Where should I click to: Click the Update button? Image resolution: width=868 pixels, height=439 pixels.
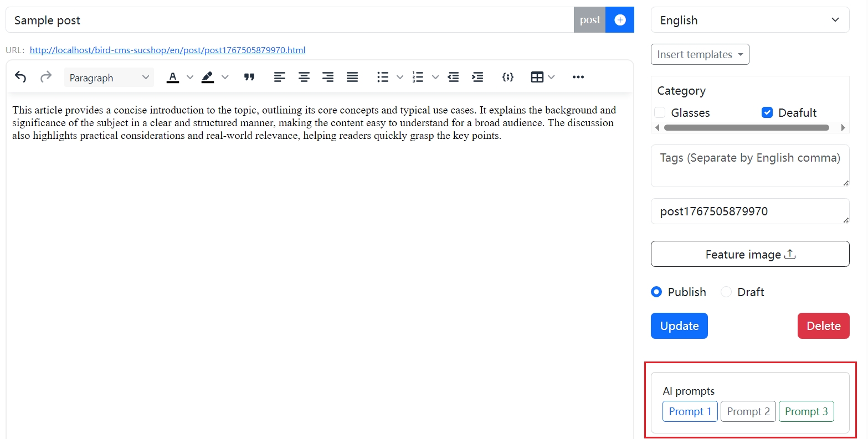pos(679,326)
